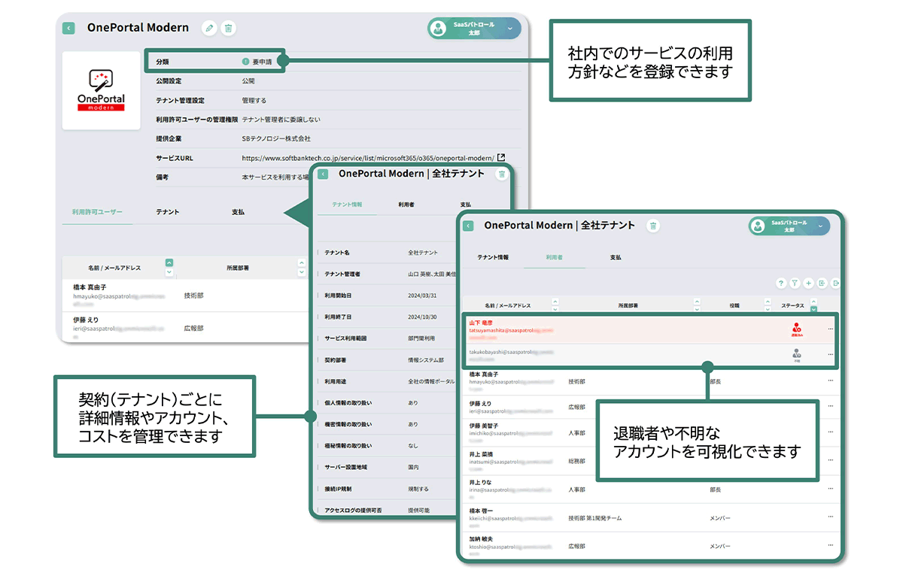Click the 利用終了日 value 2024/10/30
This screenshot has height=588, width=903.
click(423, 317)
